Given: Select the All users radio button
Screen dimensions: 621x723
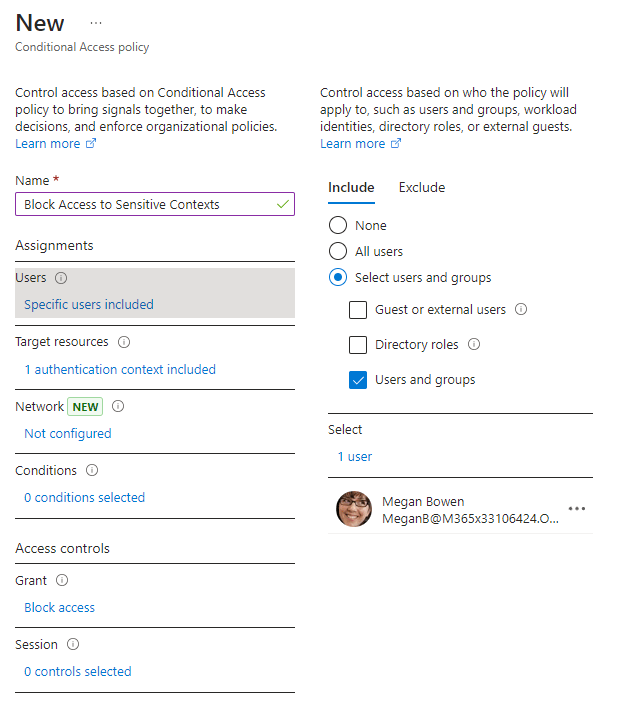Looking at the screenshot, I should (x=338, y=252).
